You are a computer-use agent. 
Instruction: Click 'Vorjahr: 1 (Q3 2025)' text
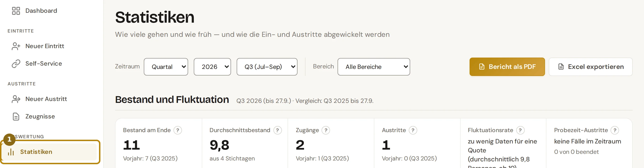point(322,159)
